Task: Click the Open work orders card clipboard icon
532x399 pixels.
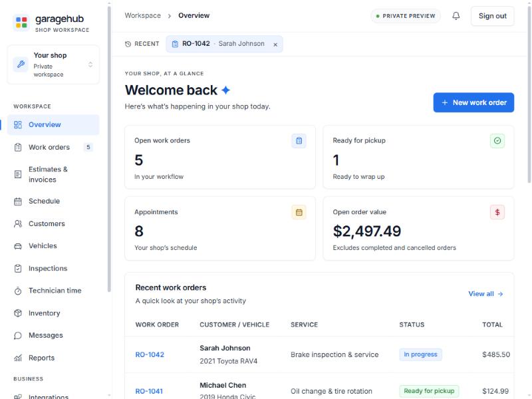Action: click(x=299, y=140)
